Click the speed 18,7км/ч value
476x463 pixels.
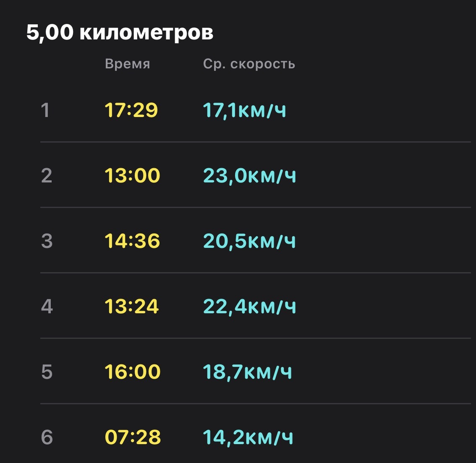247,372
